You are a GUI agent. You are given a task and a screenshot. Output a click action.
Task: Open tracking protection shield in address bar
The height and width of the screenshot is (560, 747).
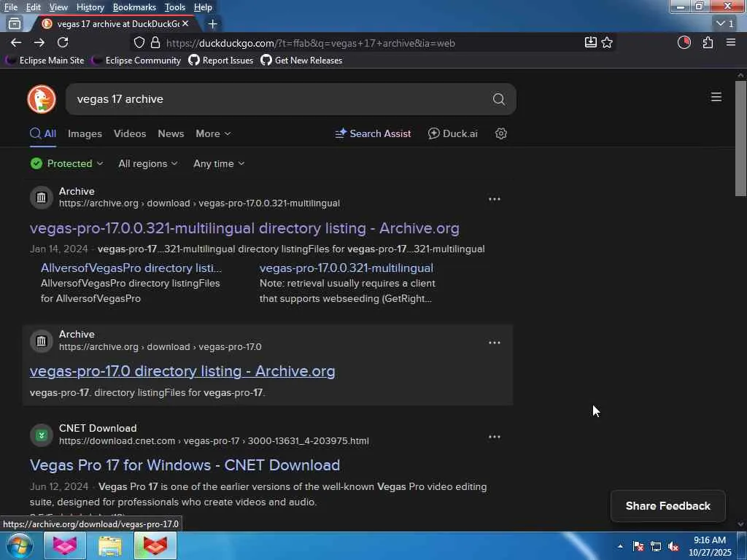coord(139,43)
